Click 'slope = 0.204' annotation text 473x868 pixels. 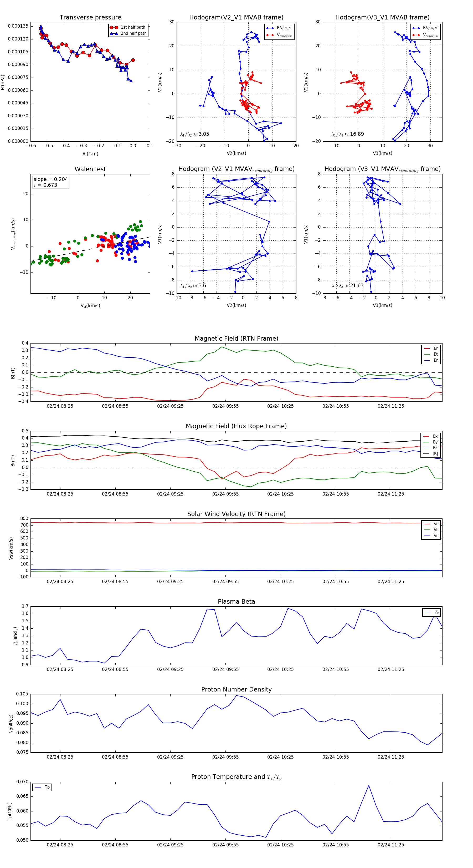[50, 179]
